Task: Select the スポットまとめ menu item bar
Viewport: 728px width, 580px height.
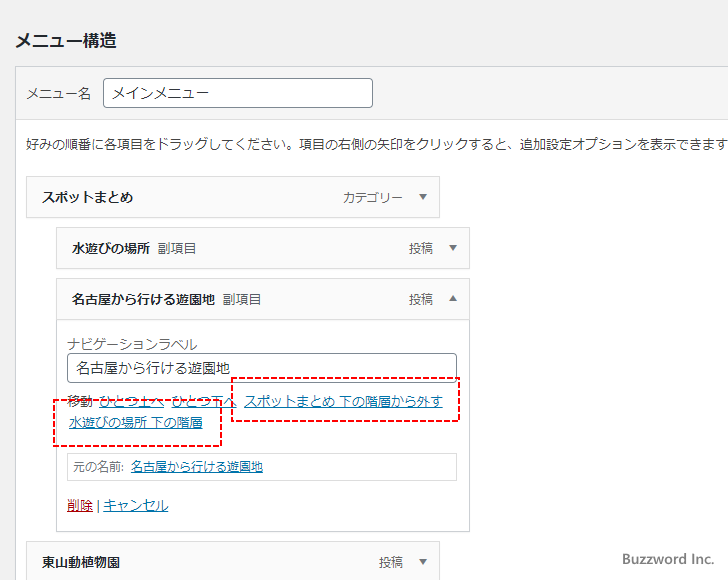Action: click(233, 197)
